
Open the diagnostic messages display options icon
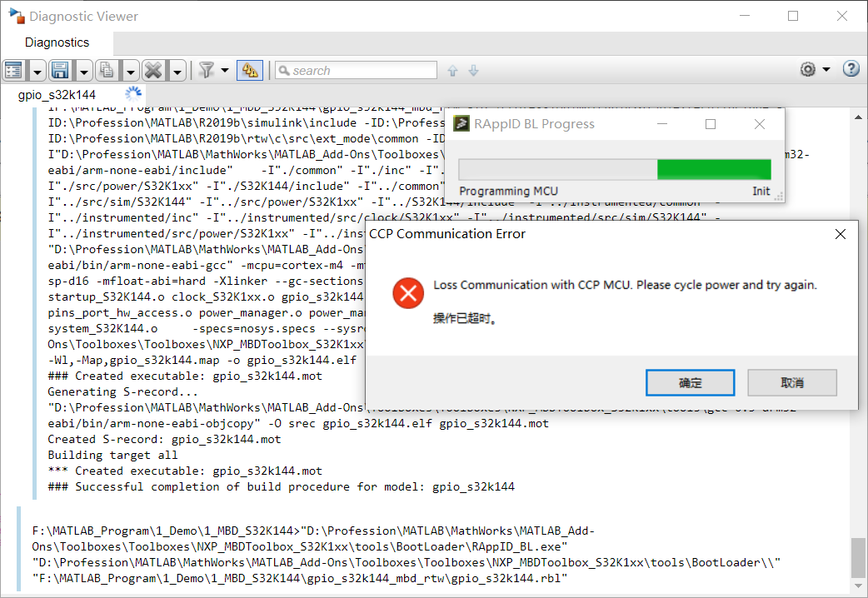(x=12, y=70)
